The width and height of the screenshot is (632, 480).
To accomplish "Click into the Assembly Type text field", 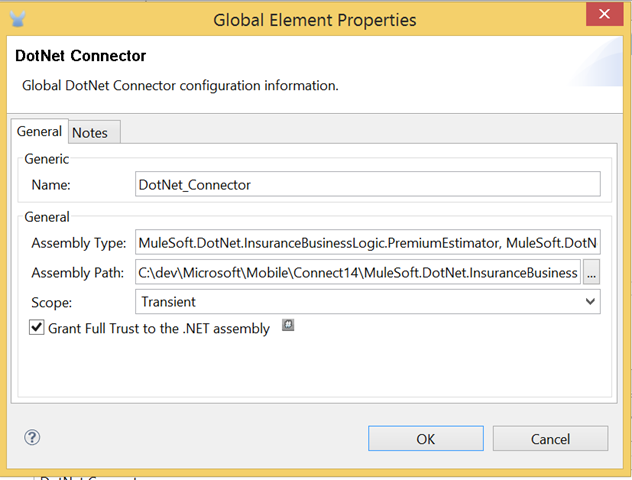I will pos(367,242).
